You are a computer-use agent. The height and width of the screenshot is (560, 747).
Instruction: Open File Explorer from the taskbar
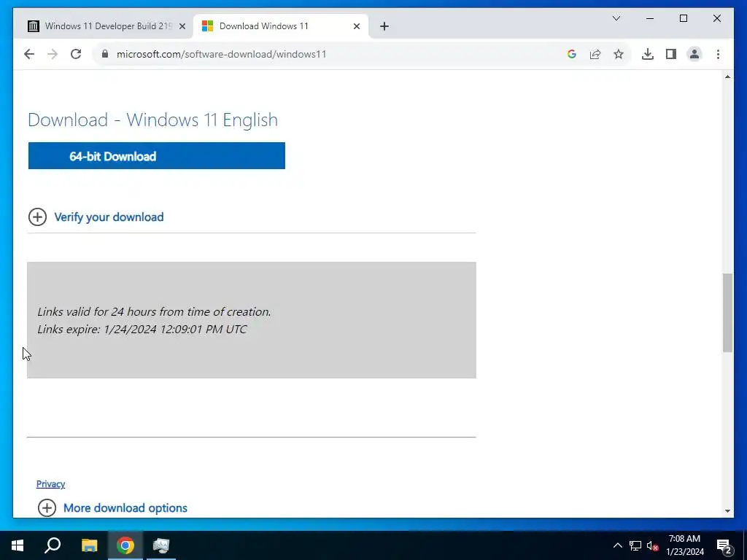click(x=89, y=545)
